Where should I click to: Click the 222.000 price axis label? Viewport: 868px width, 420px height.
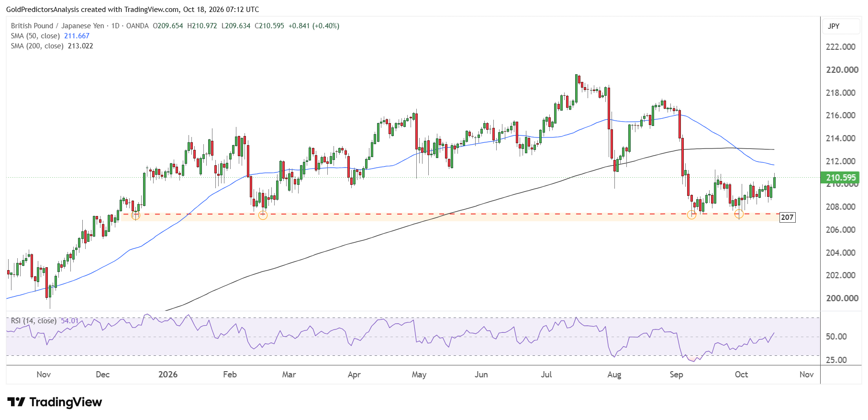(x=841, y=47)
